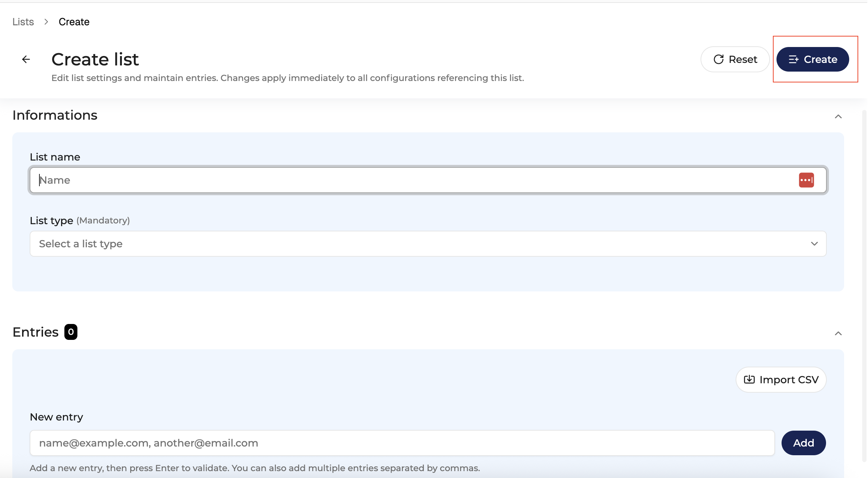Screen dimensions: 868x478
Task: Click the dropdown arrow in List type
Action: [814, 244]
